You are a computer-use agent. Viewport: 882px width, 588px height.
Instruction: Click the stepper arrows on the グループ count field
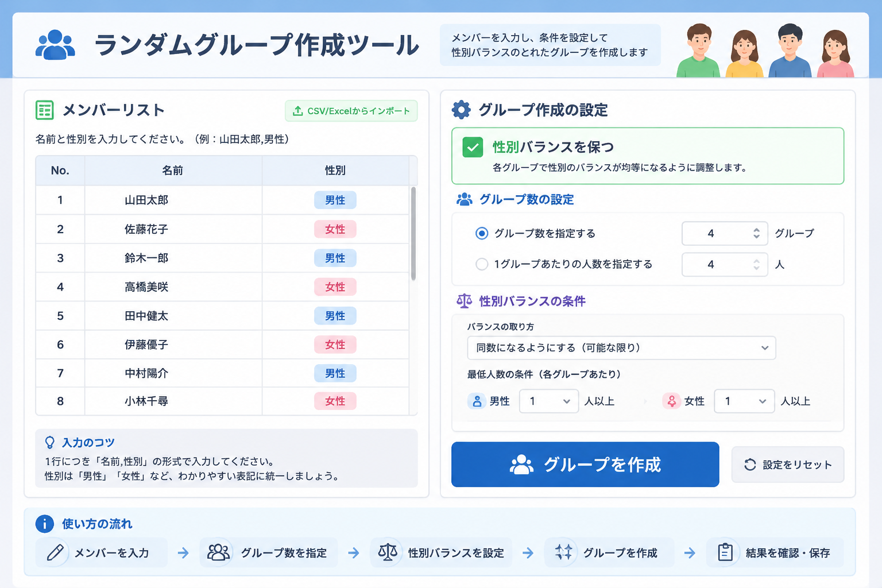tap(756, 233)
